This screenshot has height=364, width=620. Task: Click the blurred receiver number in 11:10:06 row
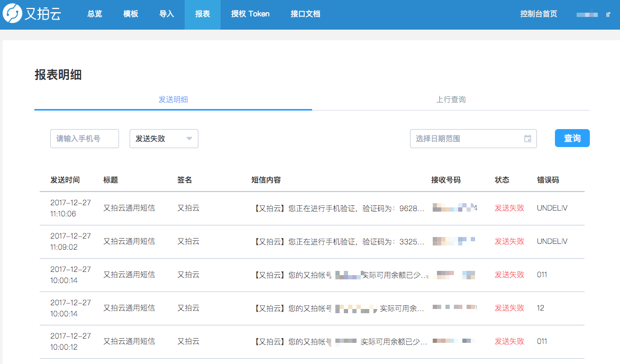click(455, 208)
